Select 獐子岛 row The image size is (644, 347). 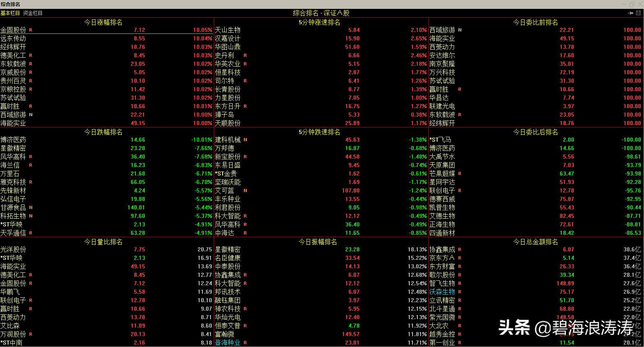click(x=321, y=115)
